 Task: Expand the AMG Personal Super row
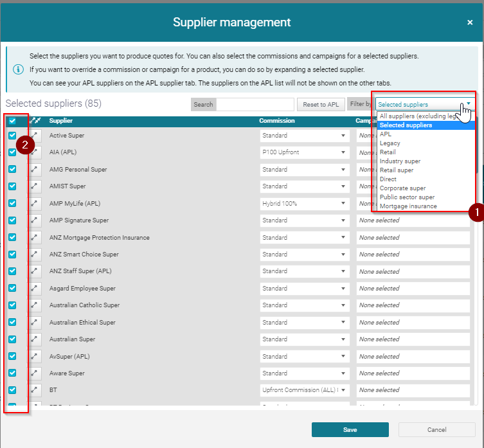tap(35, 170)
